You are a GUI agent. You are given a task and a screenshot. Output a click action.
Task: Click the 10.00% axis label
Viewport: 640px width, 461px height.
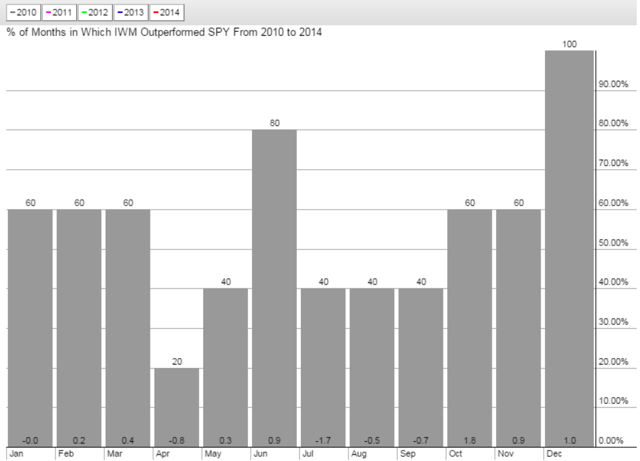613,401
